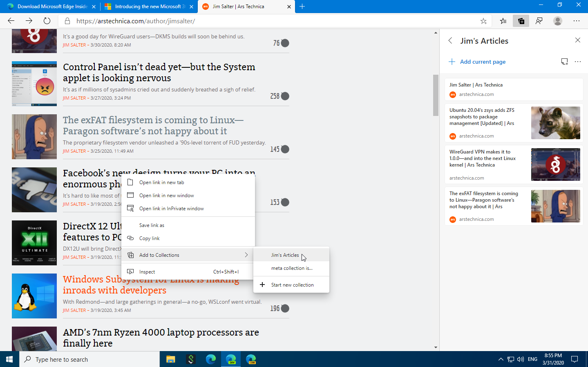Open the Ubuntu 20.04 zsys collection card
The height and width of the screenshot is (367, 588).
[x=513, y=123]
